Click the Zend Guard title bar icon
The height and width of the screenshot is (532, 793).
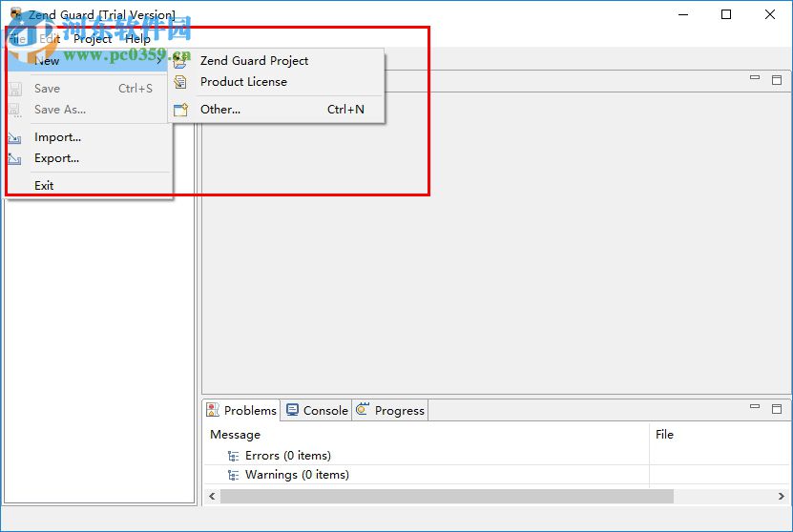point(16,13)
